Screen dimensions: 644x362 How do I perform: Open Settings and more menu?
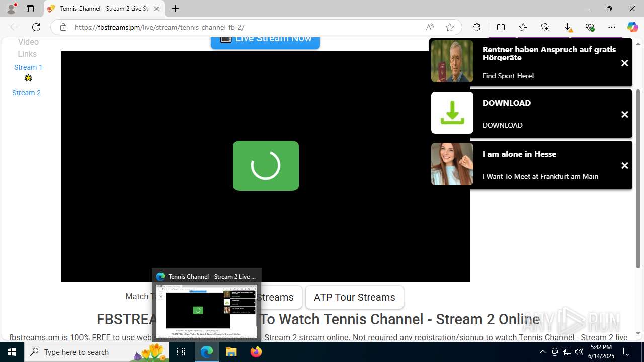pos(612,27)
